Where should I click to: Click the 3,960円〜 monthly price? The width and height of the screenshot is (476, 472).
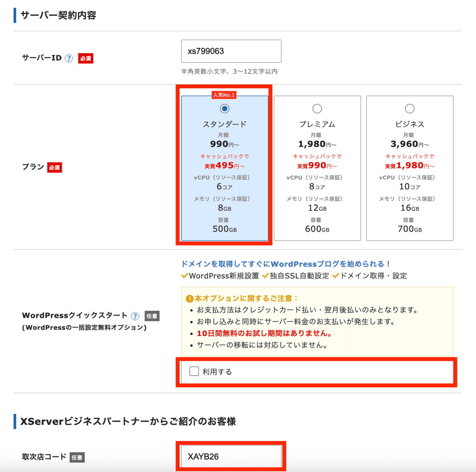410,144
